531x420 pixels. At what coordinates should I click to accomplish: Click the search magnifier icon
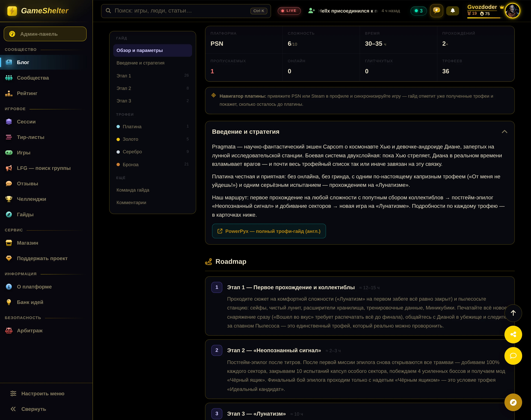tap(108, 11)
